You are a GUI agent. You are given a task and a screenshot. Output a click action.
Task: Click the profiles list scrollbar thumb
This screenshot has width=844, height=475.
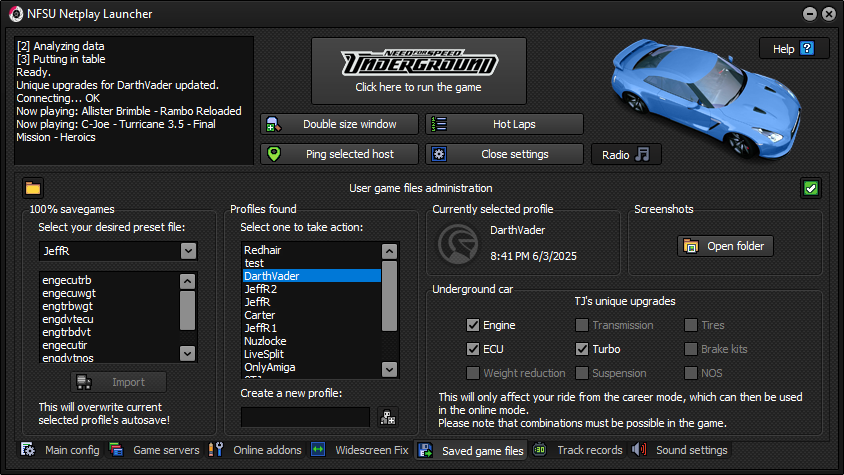point(389,296)
